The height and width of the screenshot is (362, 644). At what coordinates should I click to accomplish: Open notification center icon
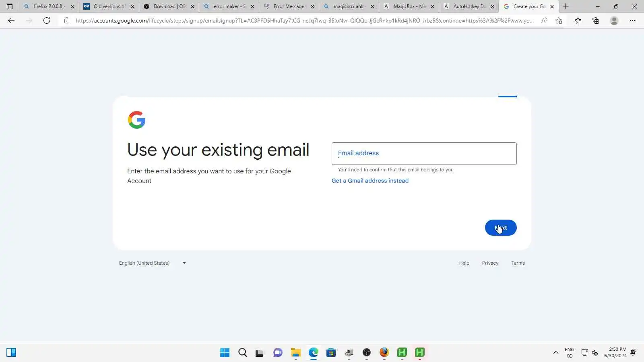tap(633, 353)
